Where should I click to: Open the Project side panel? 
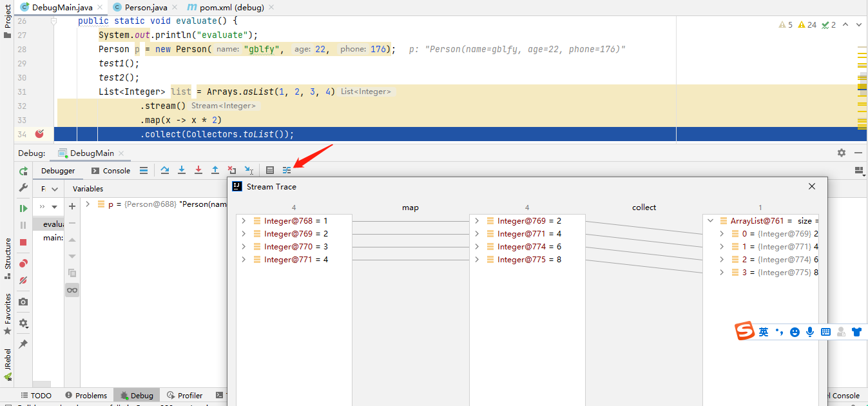tap(7, 22)
